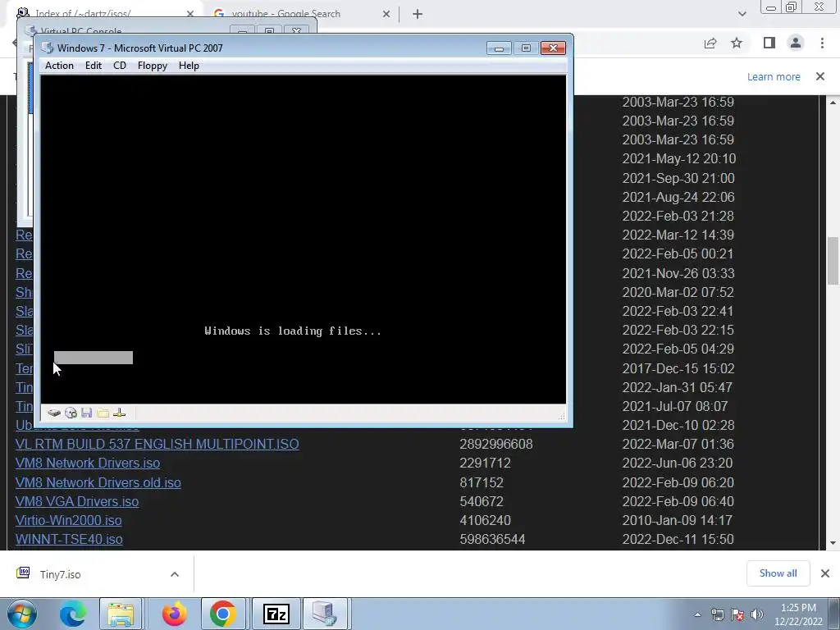The height and width of the screenshot is (630, 840).
Task: Open the Action menu in Virtual PC
Action: click(59, 66)
